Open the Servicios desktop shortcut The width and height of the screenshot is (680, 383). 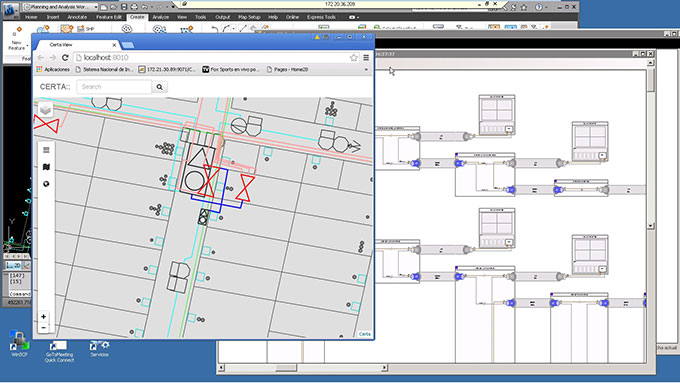(x=99, y=348)
